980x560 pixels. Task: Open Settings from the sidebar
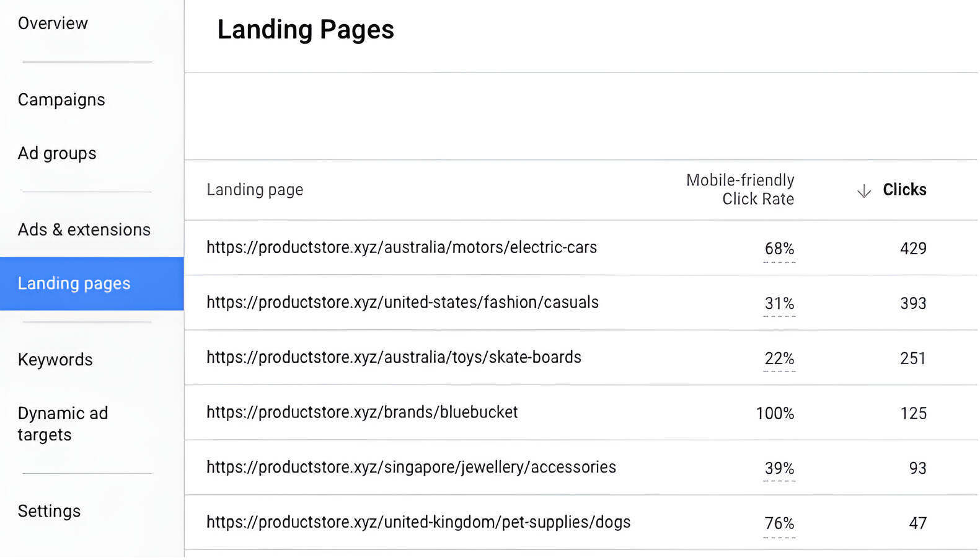tap(49, 511)
